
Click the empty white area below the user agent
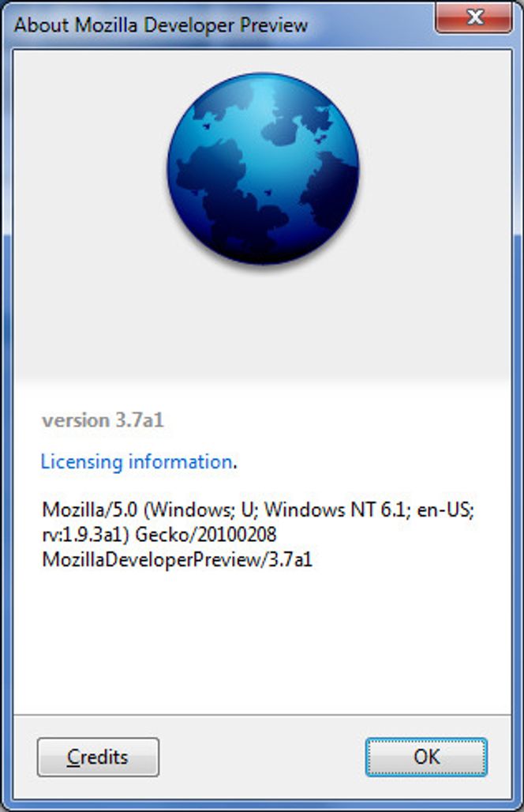262,642
